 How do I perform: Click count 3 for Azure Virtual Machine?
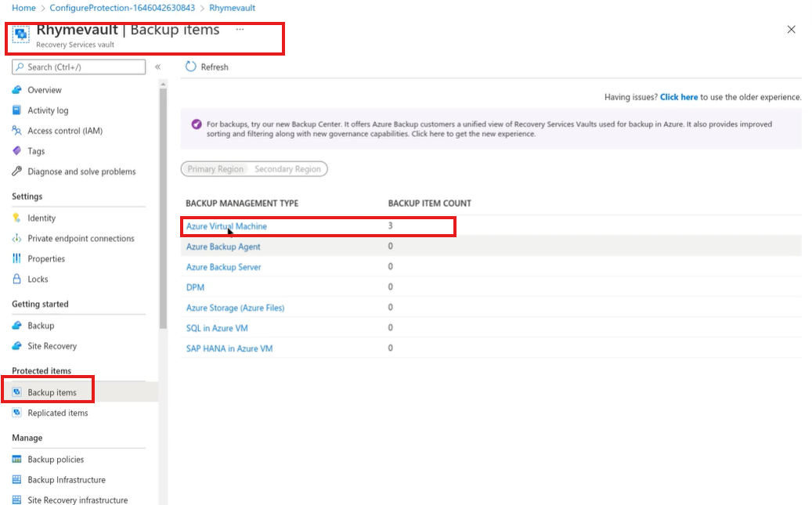(391, 225)
